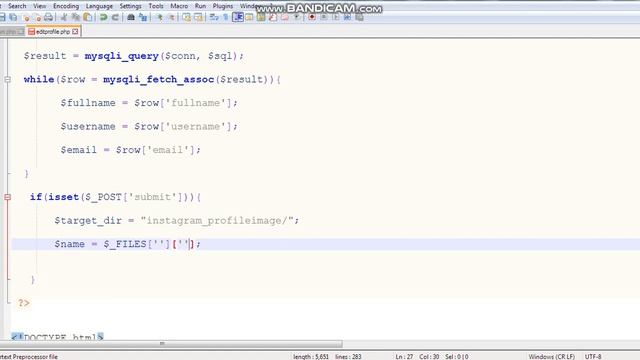Close the editprofile.php tab with its X
The height and width of the screenshot is (360, 640).
pyautogui.click(x=75, y=31)
